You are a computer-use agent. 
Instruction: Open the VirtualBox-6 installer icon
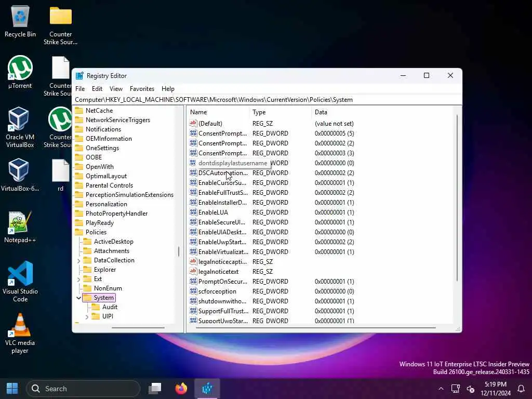(20, 175)
